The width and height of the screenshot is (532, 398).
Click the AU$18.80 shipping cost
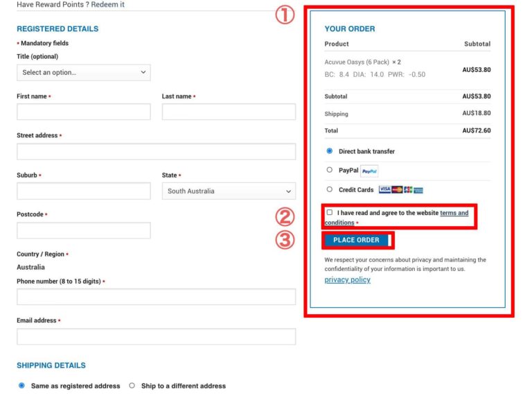[477, 113]
